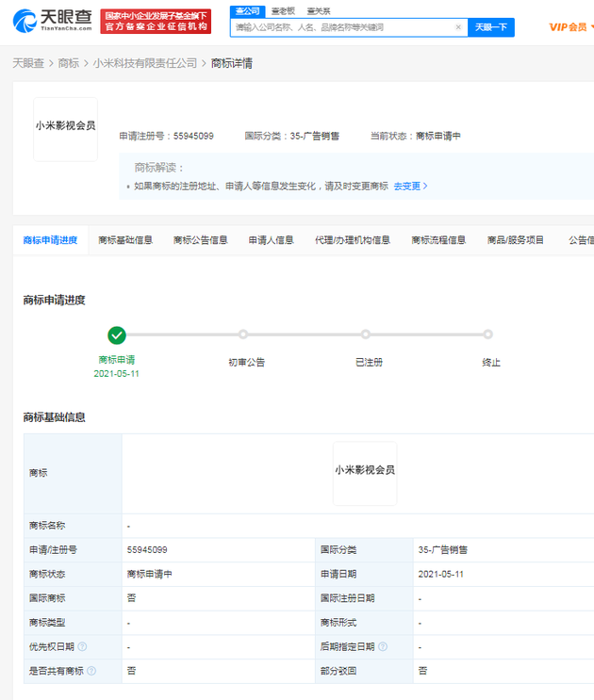Click the green 商标申请 checkmark step
This screenshot has width=594, height=700.
point(117,335)
